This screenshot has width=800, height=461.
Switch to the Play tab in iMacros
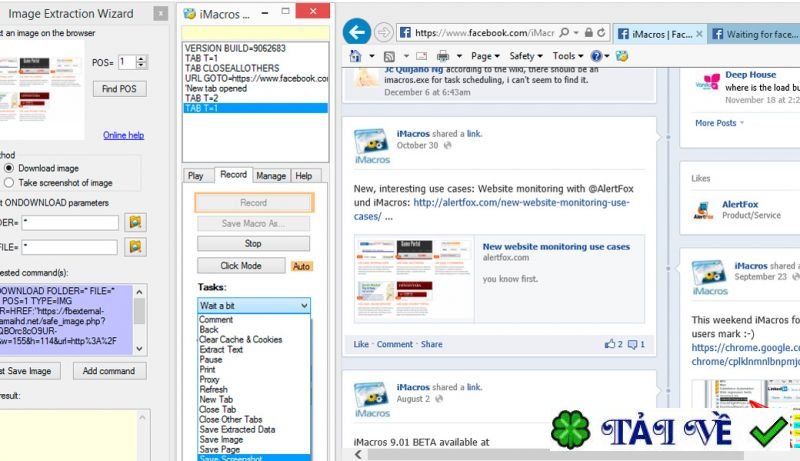coord(195,176)
